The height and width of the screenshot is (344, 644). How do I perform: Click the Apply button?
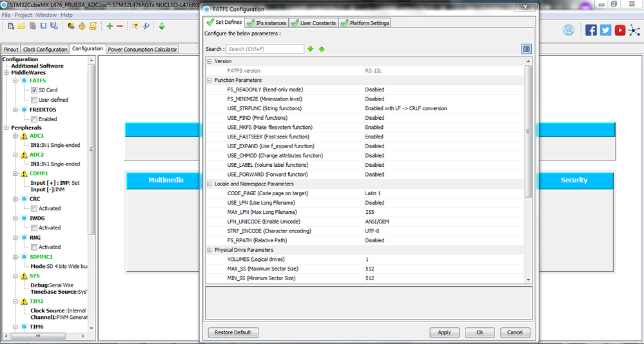click(444, 332)
